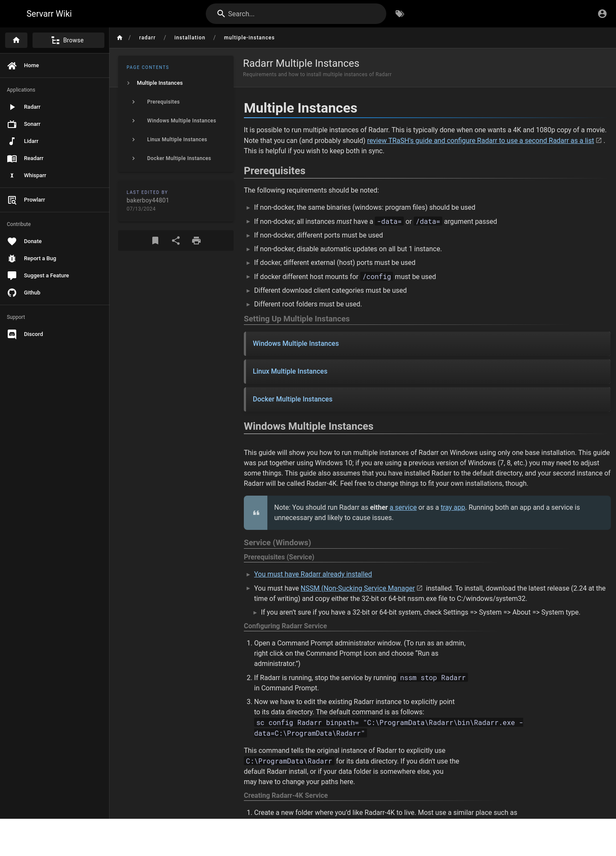Open 'You must have Radarr already installed' link
Screen dimensions: 616x856
(313, 574)
